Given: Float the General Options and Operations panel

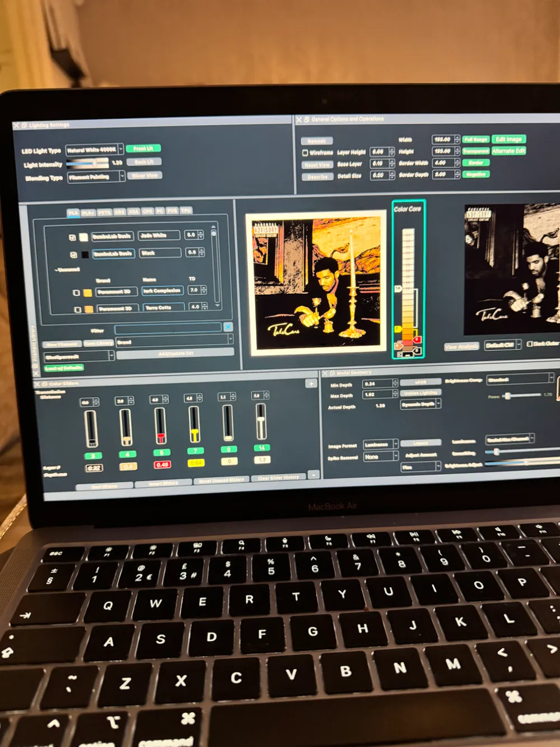Looking at the screenshot, I should point(306,119).
